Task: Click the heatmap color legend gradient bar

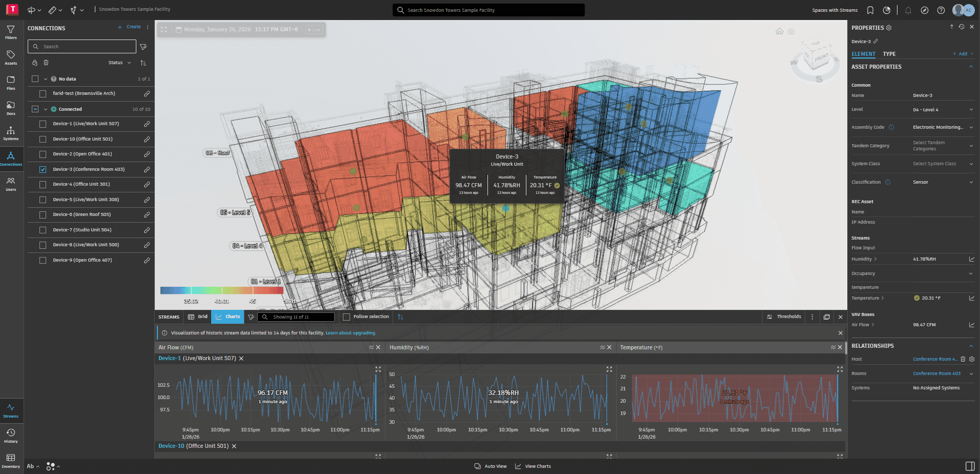Action: [x=221, y=290]
